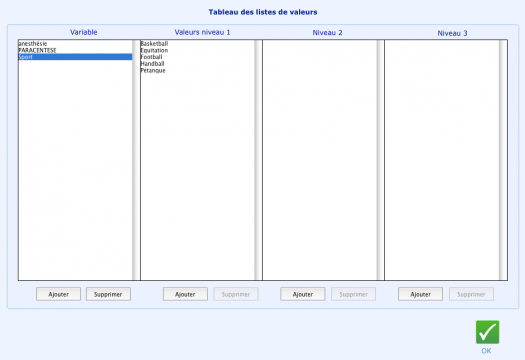
Task: Click inside the empty Niveau 3 list
Action: tap(442, 160)
